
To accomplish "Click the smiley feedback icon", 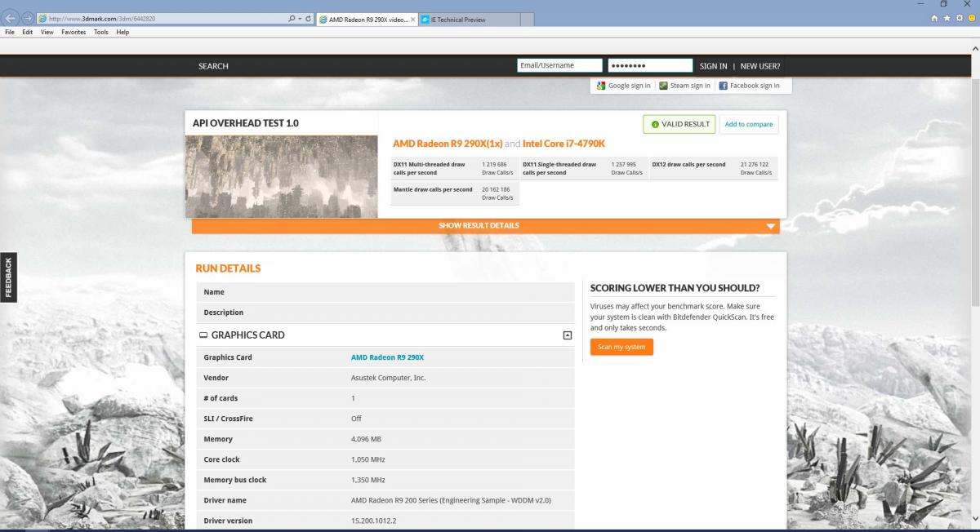I will (971, 18).
